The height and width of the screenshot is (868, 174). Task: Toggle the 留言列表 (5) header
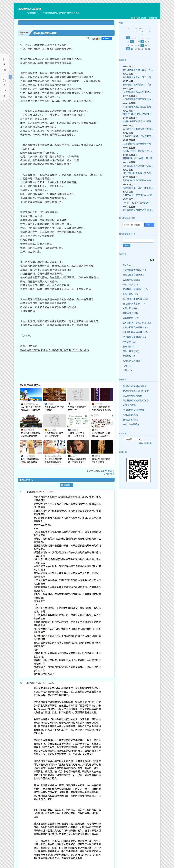click(x=66, y=480)
